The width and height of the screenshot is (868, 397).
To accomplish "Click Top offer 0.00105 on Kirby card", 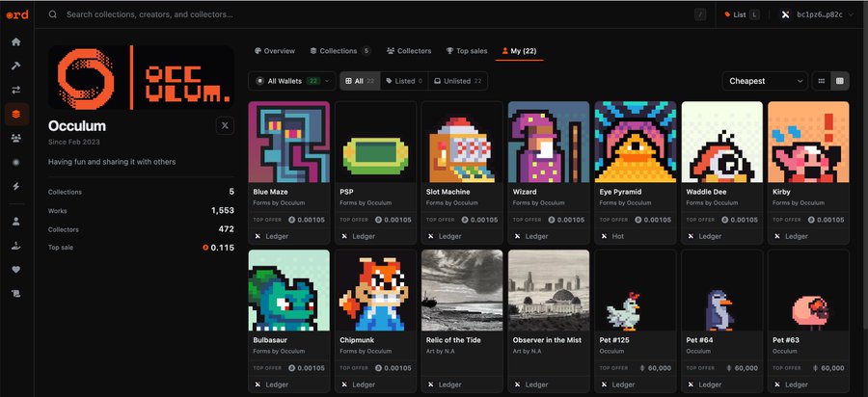I will pyautogui.click(x=808, y=220).
